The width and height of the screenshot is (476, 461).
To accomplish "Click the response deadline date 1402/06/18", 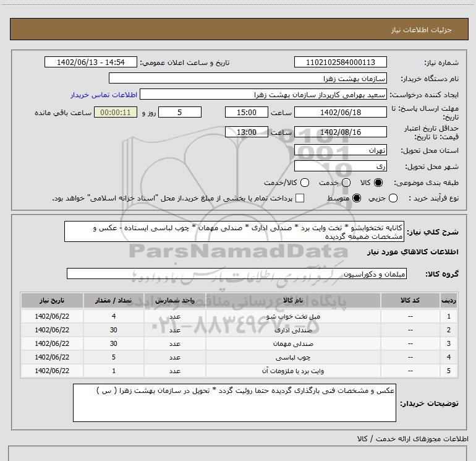I will 340,113.
